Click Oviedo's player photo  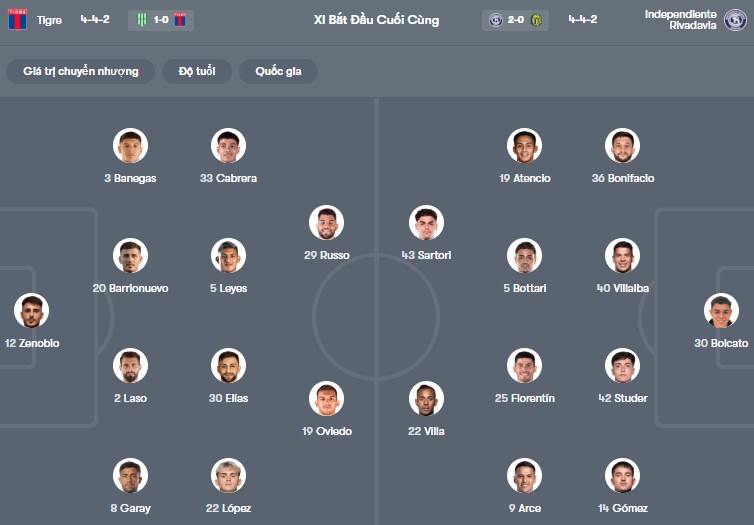point(326,398)
